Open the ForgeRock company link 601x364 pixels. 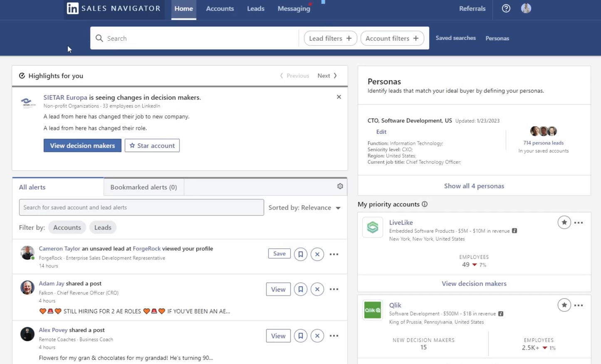pos(146,248)
